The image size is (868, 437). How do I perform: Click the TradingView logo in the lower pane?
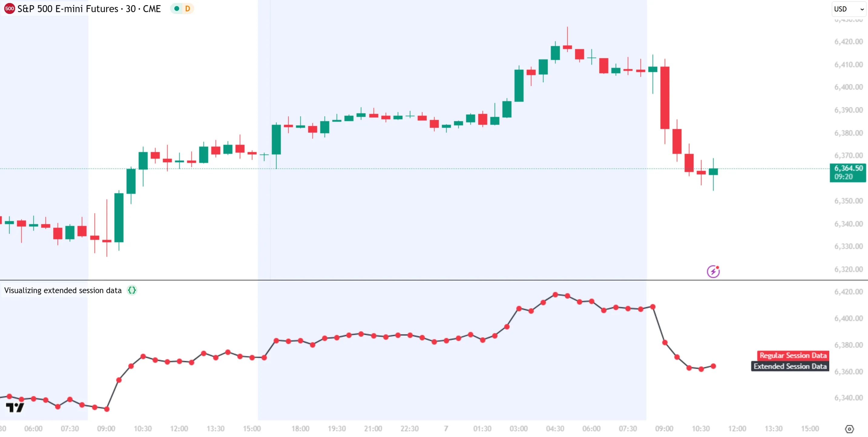tap(15, 408)
